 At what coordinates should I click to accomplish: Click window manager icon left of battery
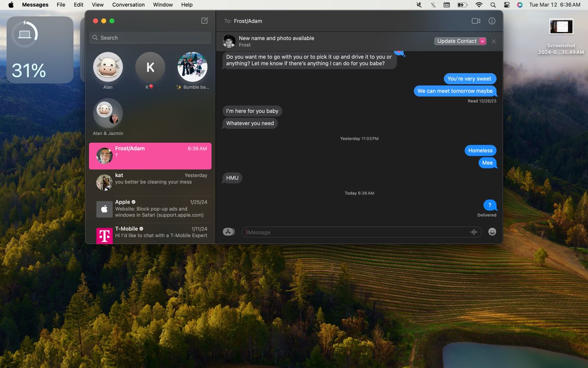(x=446, y=5)
